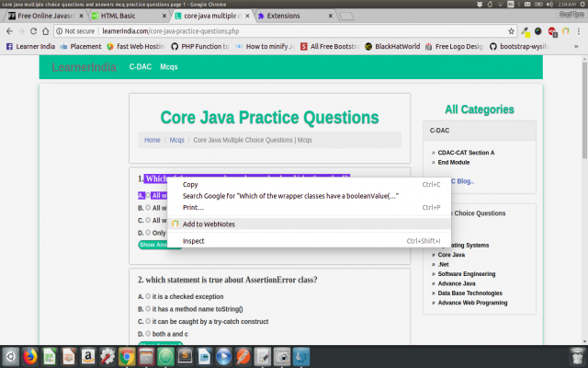Open the Amazon icon in the dock
588x368 pixels.
click(88, 356)
